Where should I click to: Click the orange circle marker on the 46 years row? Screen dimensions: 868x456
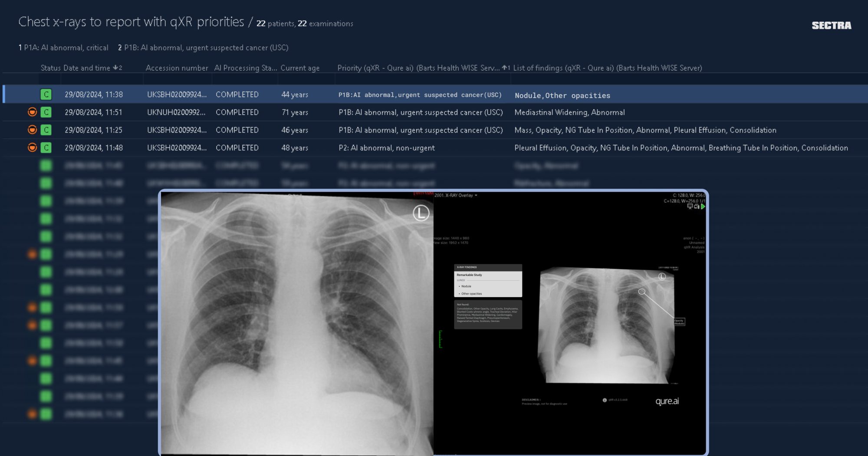[x=32, y=130]
